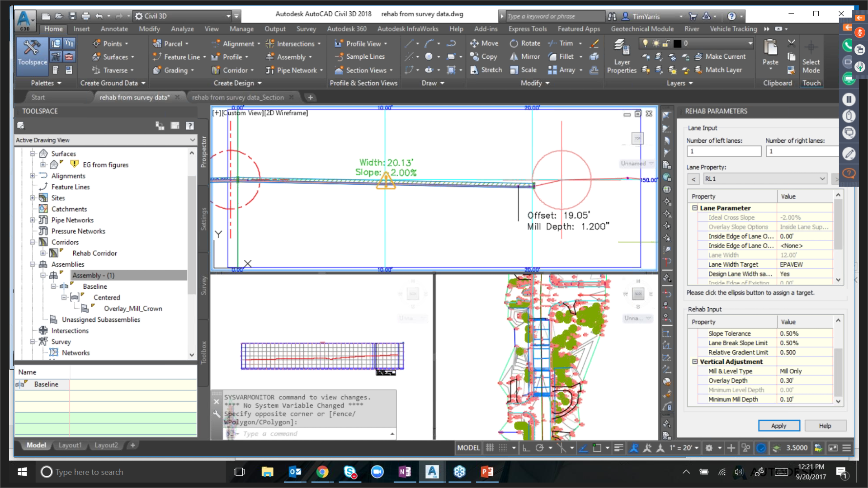This screenshot has width=868, height=488.
Task: Open the Lane Property RL1 dropdown
Action: point(765,179)
